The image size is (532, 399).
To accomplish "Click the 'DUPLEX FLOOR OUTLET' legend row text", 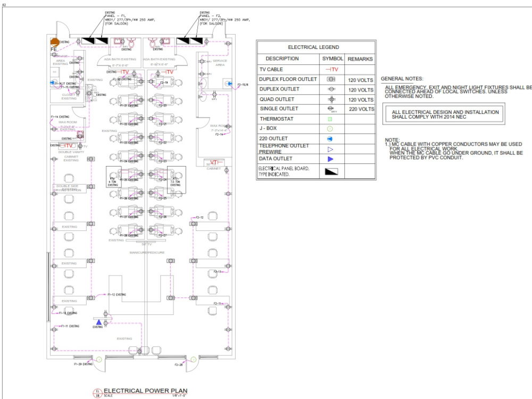I will tap(288, 79).
